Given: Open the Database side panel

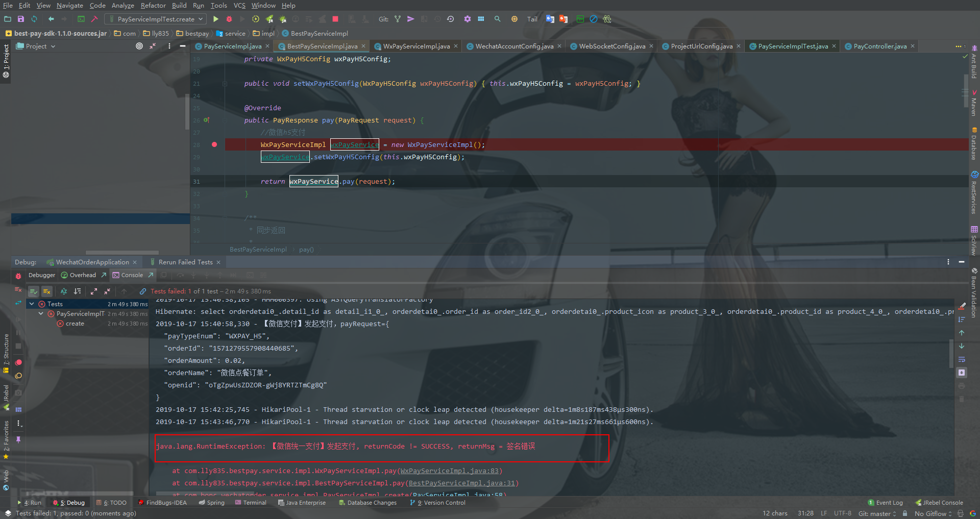Looking at the screenshot, I should click(974, 143).
